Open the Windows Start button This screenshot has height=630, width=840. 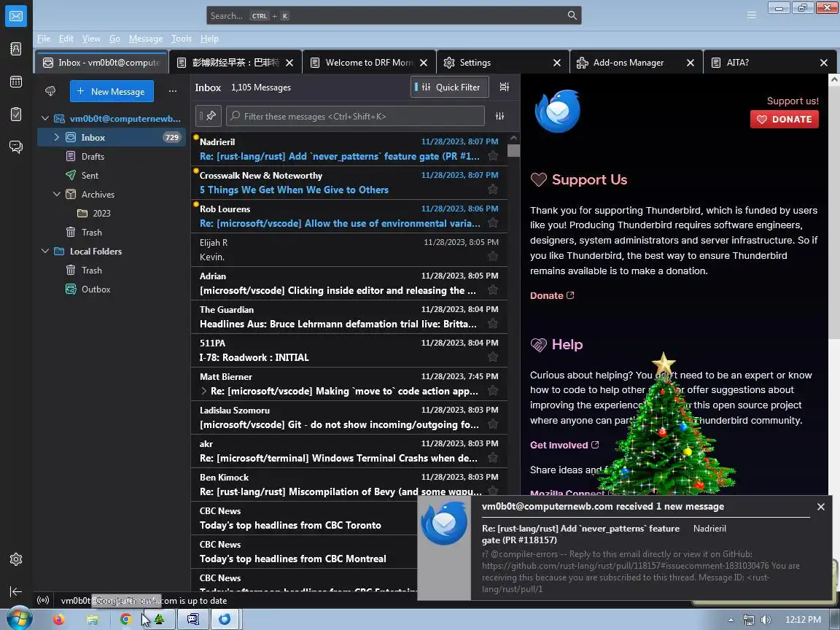[x=19, y=619]
